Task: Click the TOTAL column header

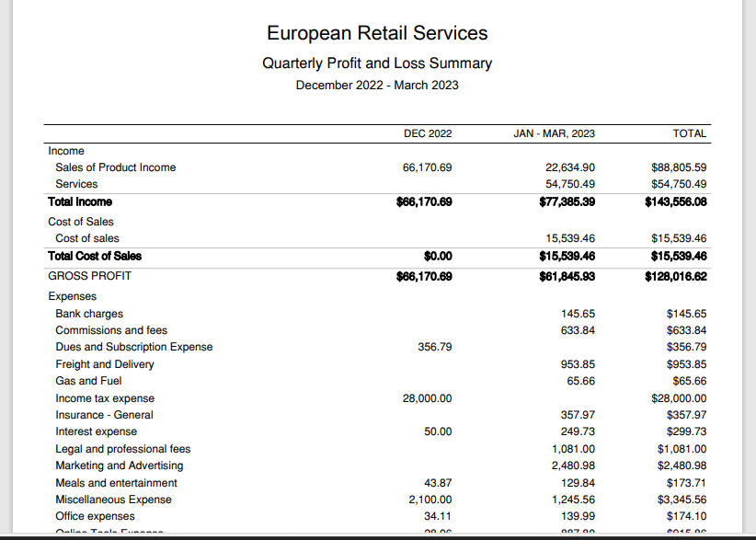Action: (690, 133)
